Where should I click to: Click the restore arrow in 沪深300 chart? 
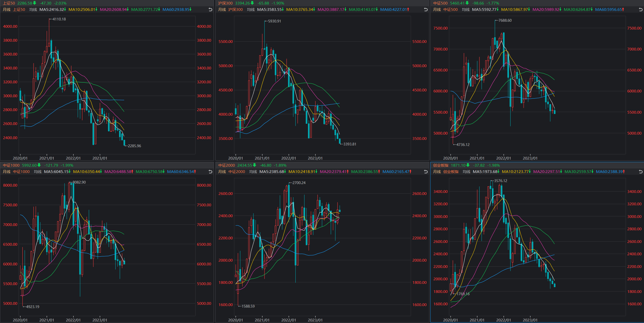click(x=426, y=10)
